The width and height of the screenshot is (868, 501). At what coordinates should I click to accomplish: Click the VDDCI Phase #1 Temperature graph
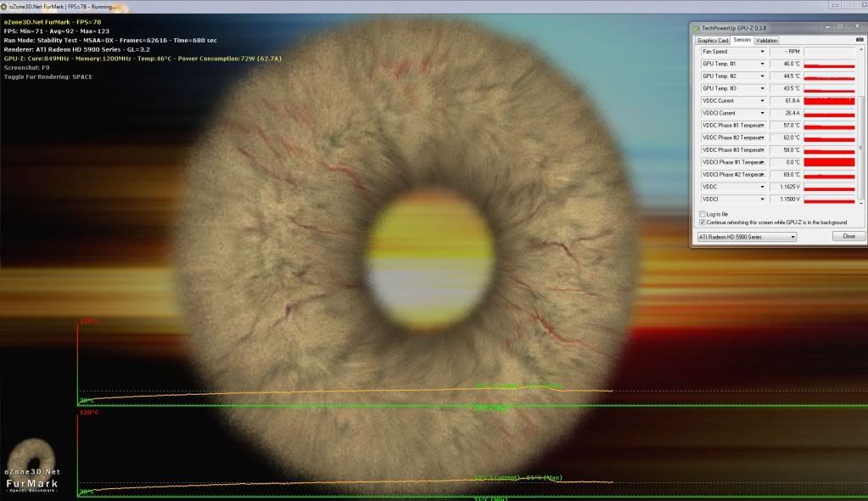click(829, 162)
